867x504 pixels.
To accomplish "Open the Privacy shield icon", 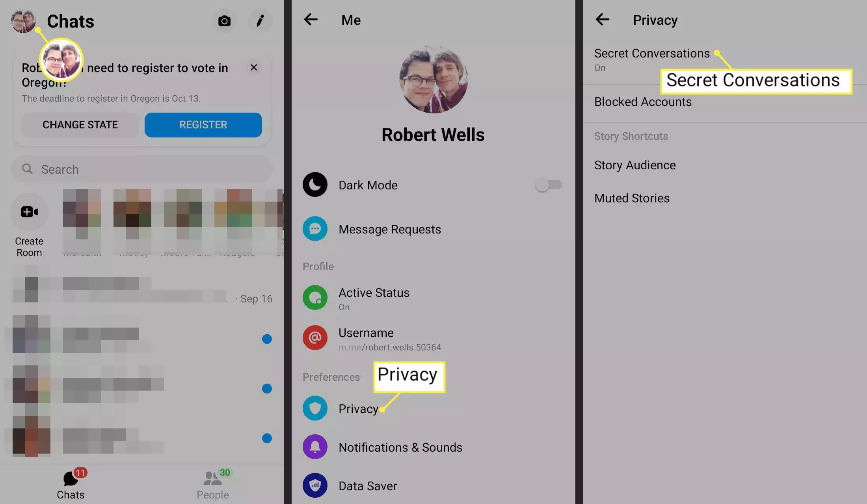I will pyautogui.click(x=314, y=409).
